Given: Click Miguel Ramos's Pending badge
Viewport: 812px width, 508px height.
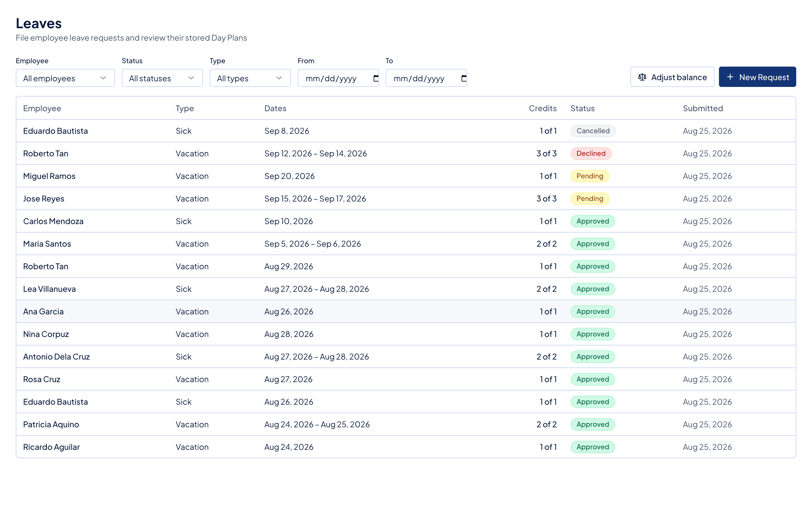Looking at the screenshot, I should pos(590,176).
